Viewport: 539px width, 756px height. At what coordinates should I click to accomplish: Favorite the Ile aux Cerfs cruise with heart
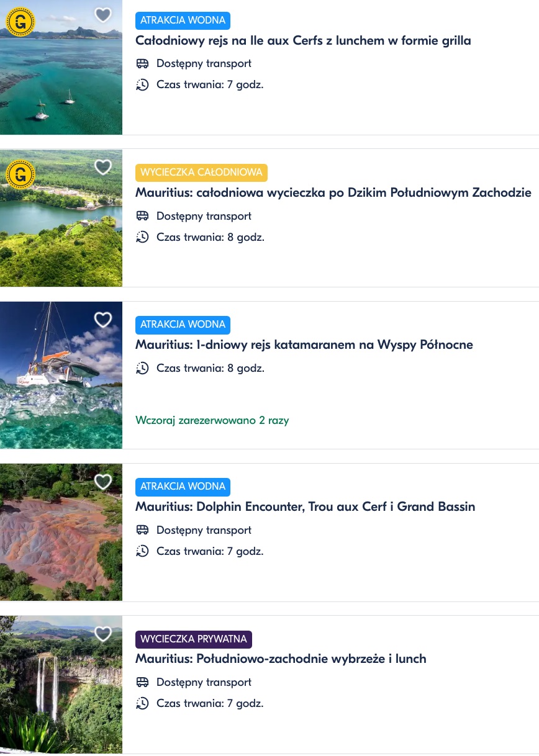103,15
